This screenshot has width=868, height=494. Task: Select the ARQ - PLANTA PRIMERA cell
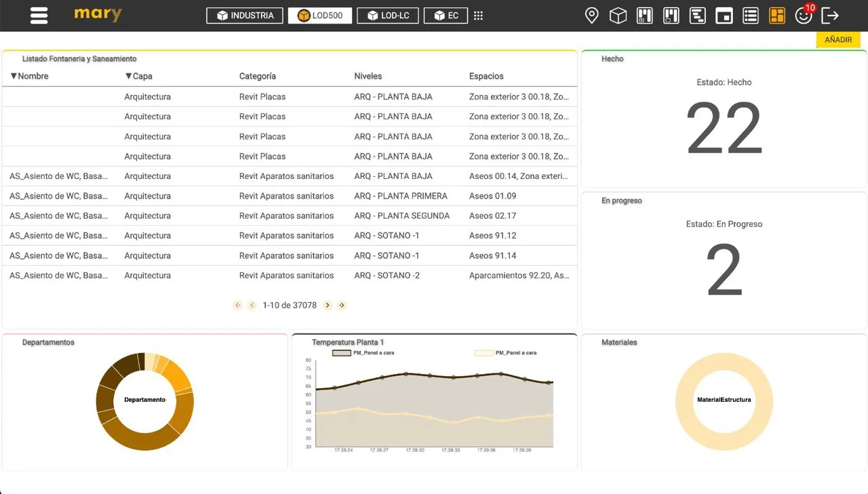click(401, 196)
